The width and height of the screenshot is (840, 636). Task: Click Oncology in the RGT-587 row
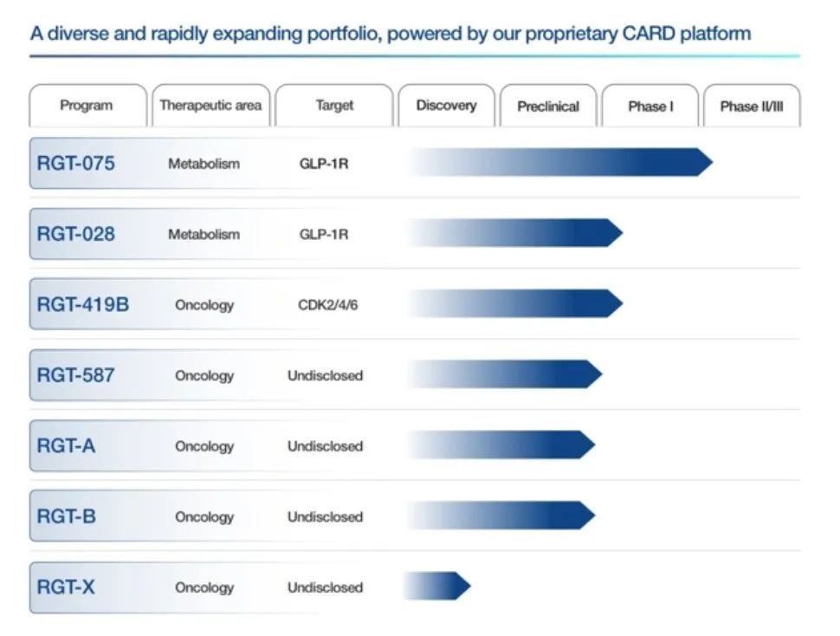point(204,376)
